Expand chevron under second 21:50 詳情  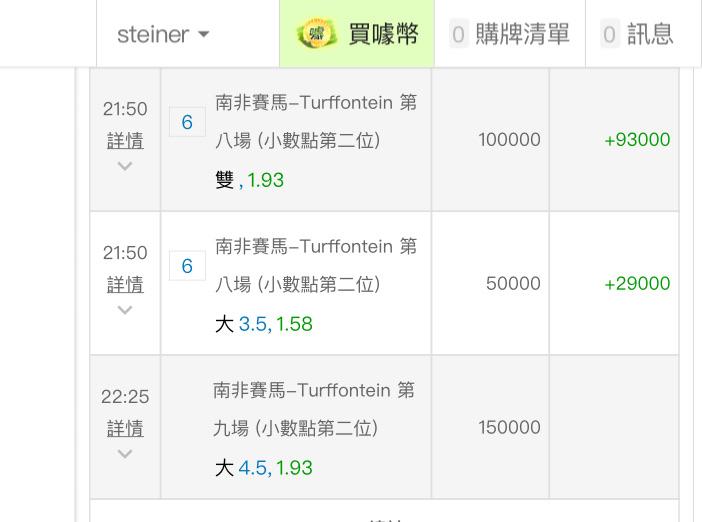pyautogui.click(x=125, y=310)
